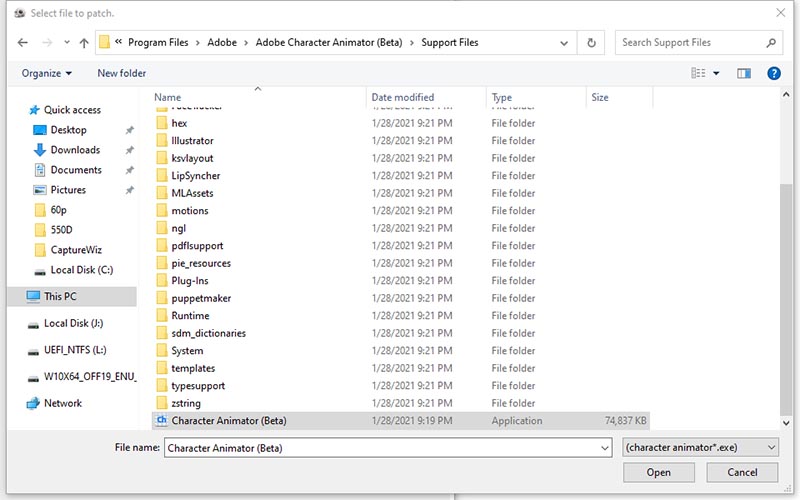800x500 pixels.
Task: Open recent locations dropdown arrow
Action: (67, 42)
